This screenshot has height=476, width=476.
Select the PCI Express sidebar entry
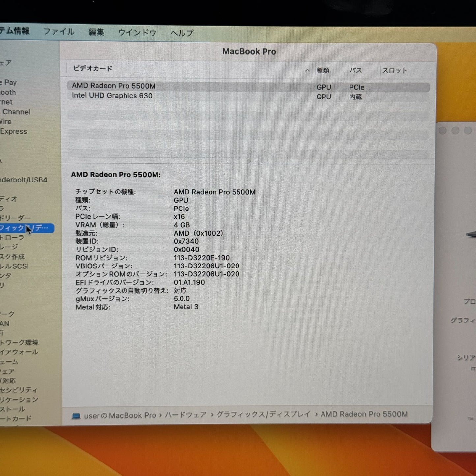click(x=14, y=131)
